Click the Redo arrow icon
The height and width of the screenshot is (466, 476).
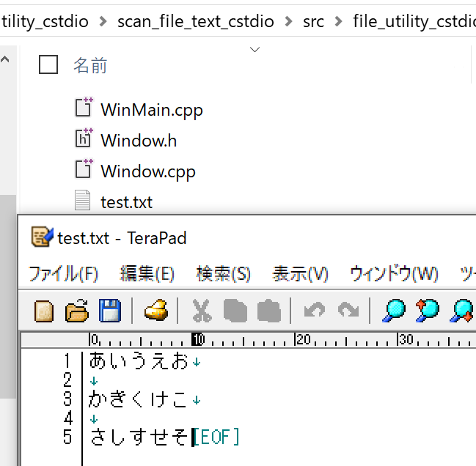tap(348, 310)
